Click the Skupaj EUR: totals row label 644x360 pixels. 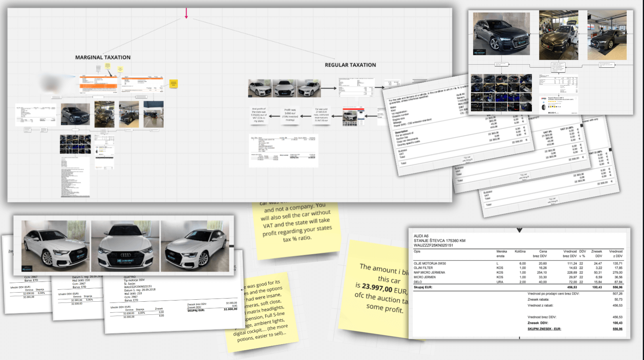(423, 287)
